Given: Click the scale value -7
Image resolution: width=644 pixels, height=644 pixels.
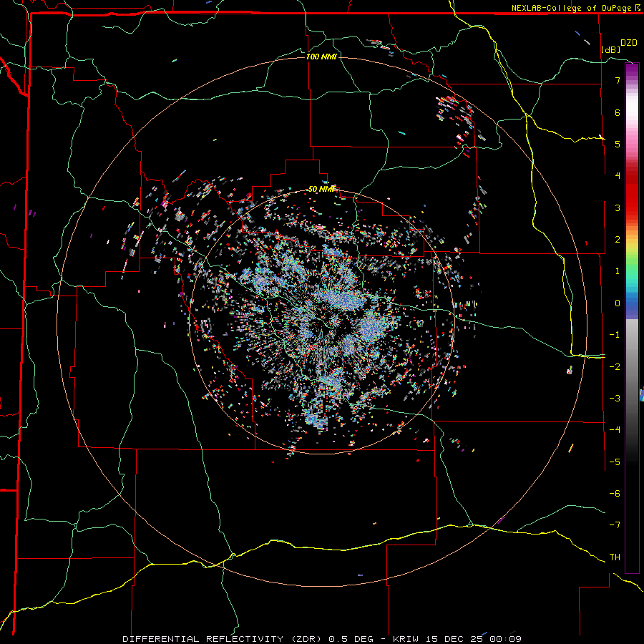Looking at the screenshot, I should 615,525.
